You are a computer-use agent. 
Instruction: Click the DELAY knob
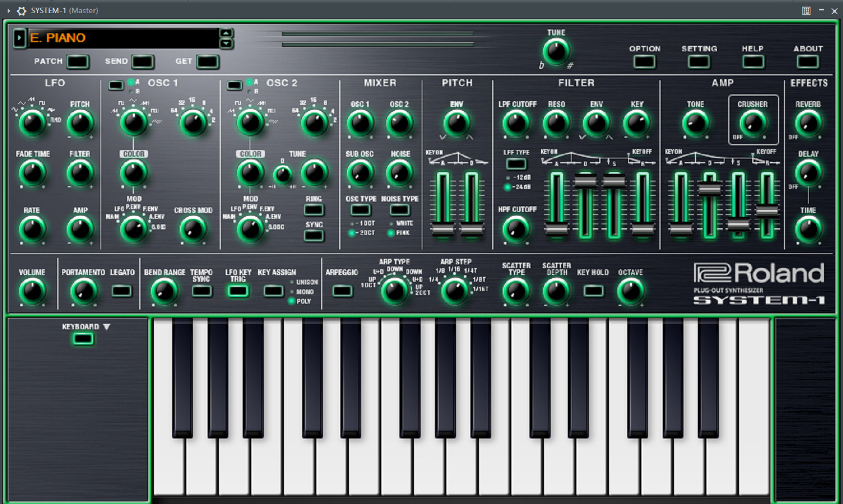tap(808, 174)
